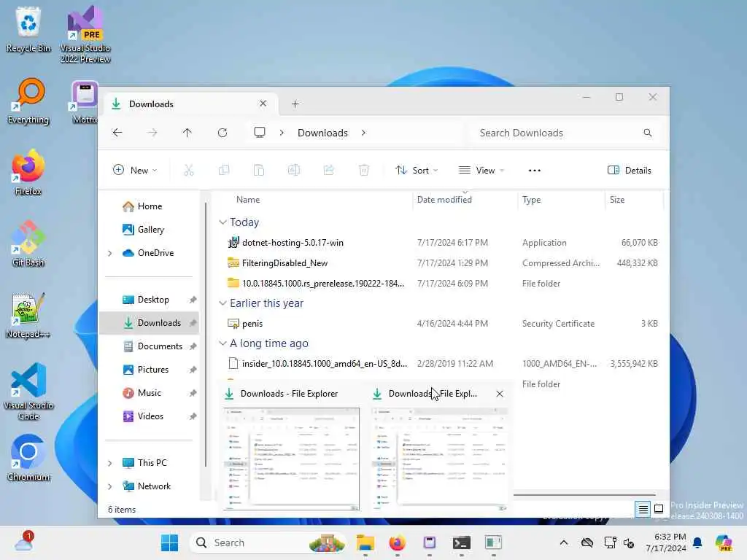Open Firefox from the taskbar
747x560 pixels.
point(398,542)
